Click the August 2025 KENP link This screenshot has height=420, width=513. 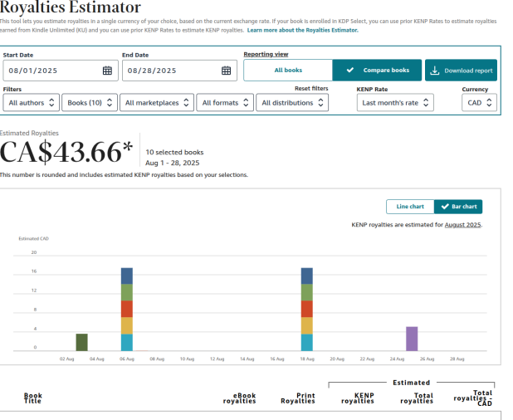coord(462,225)
